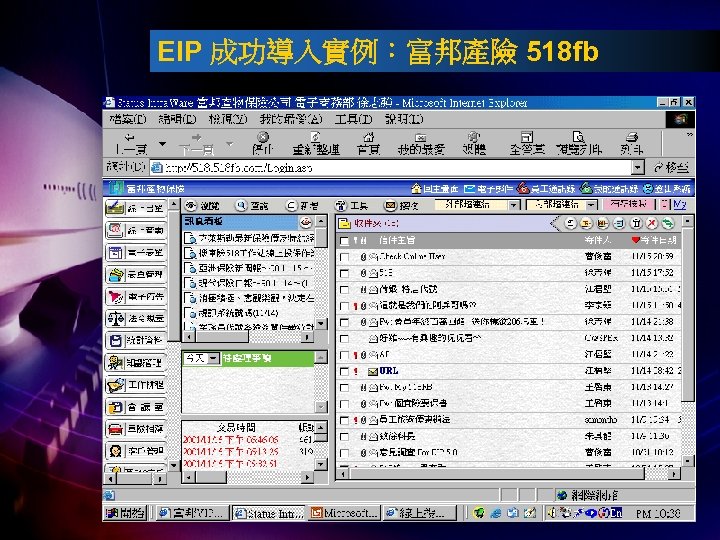This screenshot has height=540, width=720.
Task: Click the IE Back (上一頁) toolbar button
Action: (x=131, y=143)
